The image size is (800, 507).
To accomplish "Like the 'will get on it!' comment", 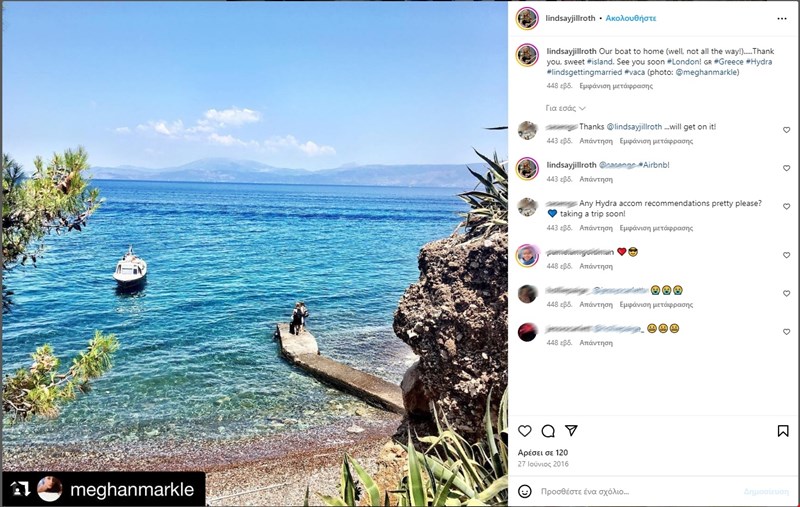I will 786,130.
